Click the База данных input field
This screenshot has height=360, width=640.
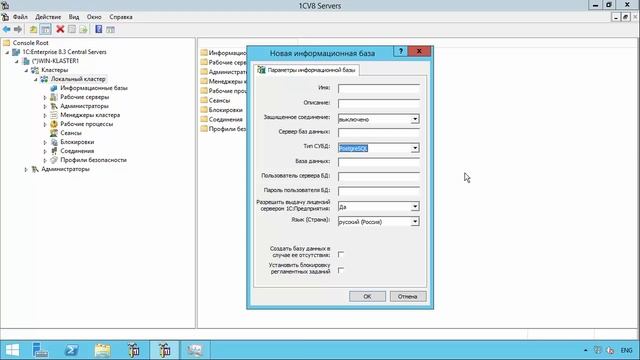378,162
